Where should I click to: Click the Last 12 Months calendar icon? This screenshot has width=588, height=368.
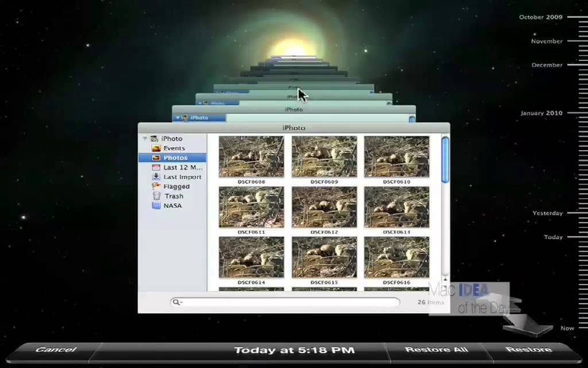156,167
